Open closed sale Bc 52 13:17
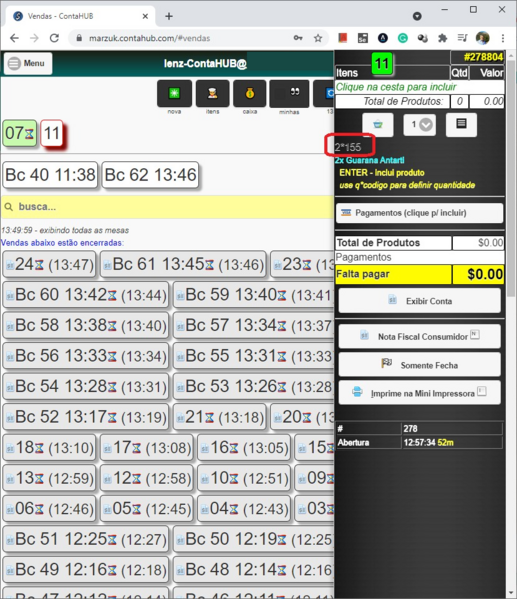This screenshot has width=517, height=599. point(86,417)
